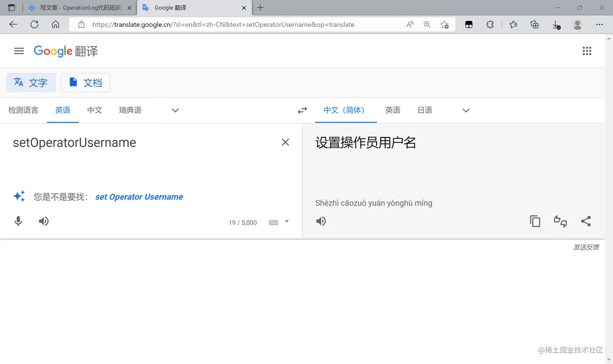Select 英语 as target language
This screenshot has height=364, width=613.
tap(393, 110)
